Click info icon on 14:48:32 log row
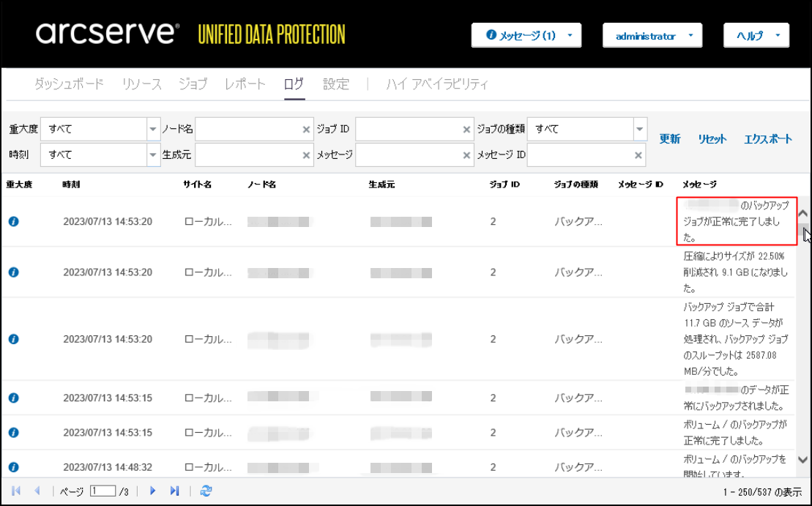 13,467
